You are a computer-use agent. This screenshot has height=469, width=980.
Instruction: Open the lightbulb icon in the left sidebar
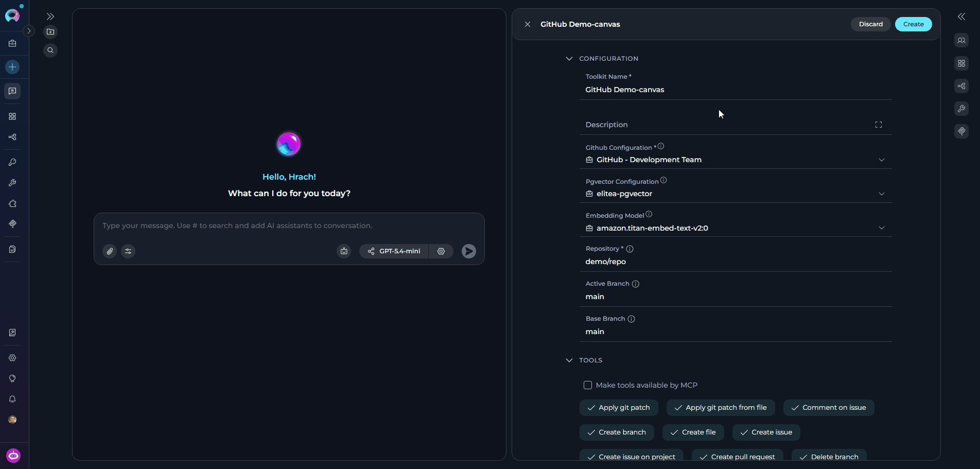click(12, 378)
